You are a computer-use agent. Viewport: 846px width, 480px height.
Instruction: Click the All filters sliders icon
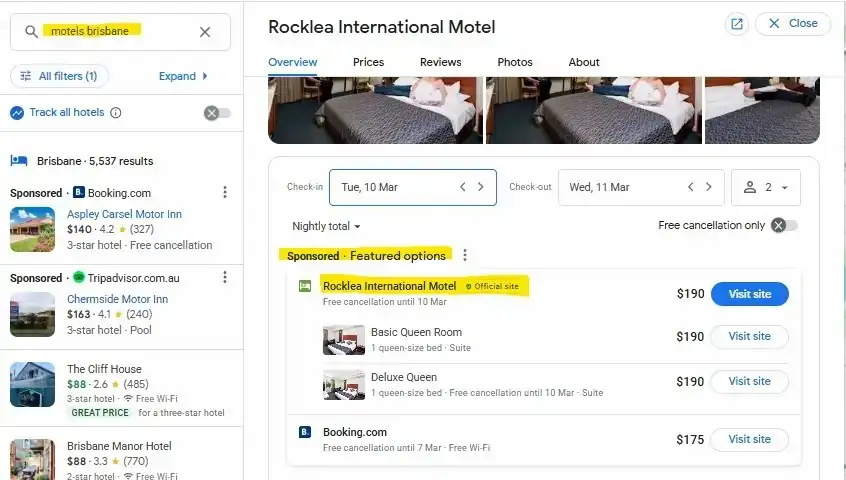click(25, 76)
